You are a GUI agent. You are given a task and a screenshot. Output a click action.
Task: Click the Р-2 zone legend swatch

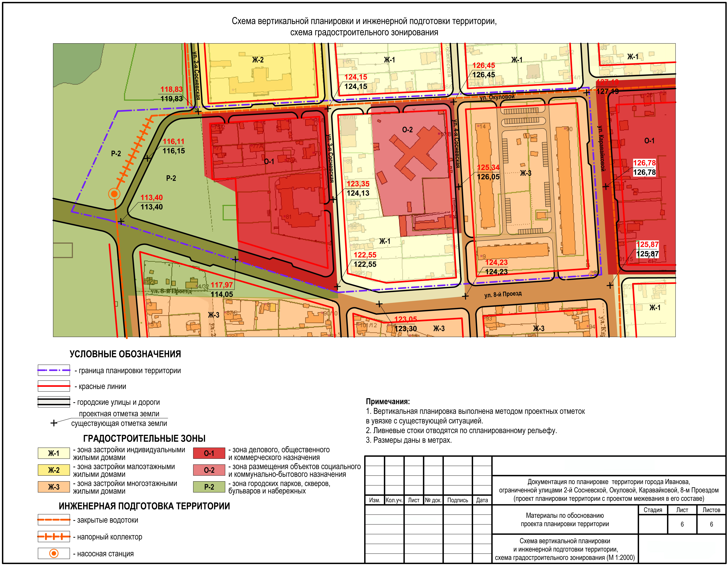tap(209, 487)
